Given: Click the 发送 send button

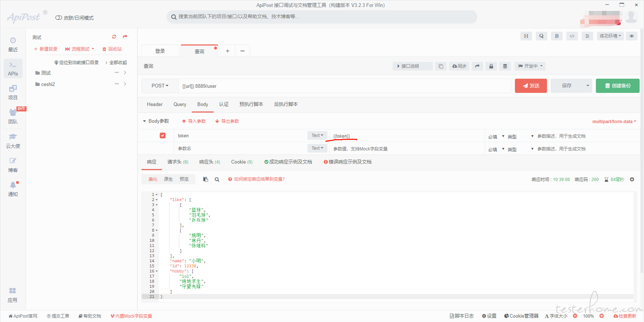Looking at the screenshot, I should click(x=531, y=86).
